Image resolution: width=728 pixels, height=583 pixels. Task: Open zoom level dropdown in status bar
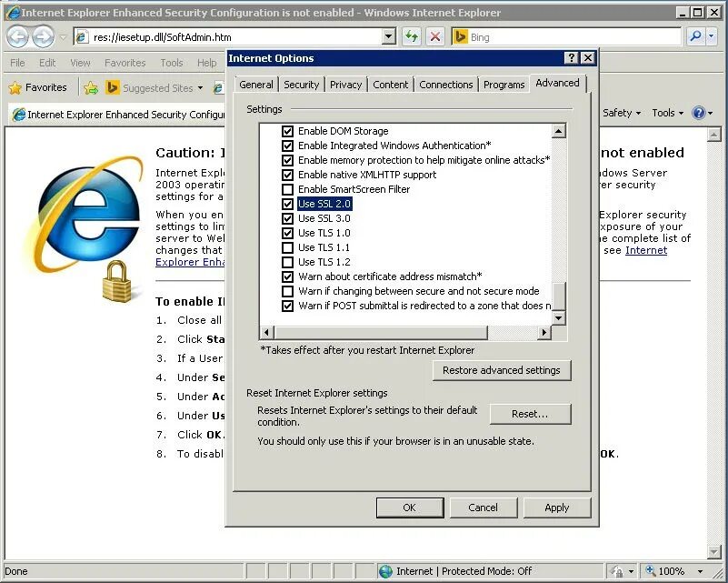pyautogui.click(x=700, y=571)
